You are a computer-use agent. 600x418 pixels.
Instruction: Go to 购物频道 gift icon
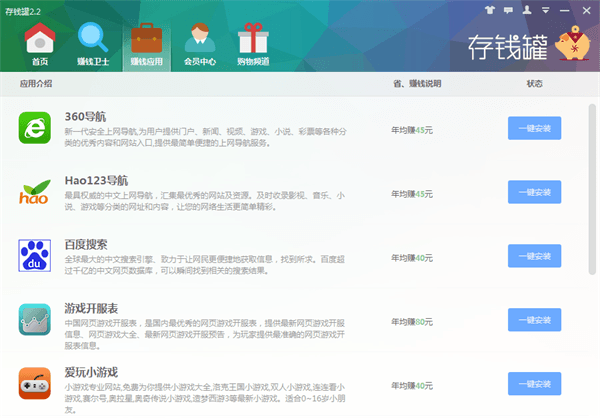point(252,43)
